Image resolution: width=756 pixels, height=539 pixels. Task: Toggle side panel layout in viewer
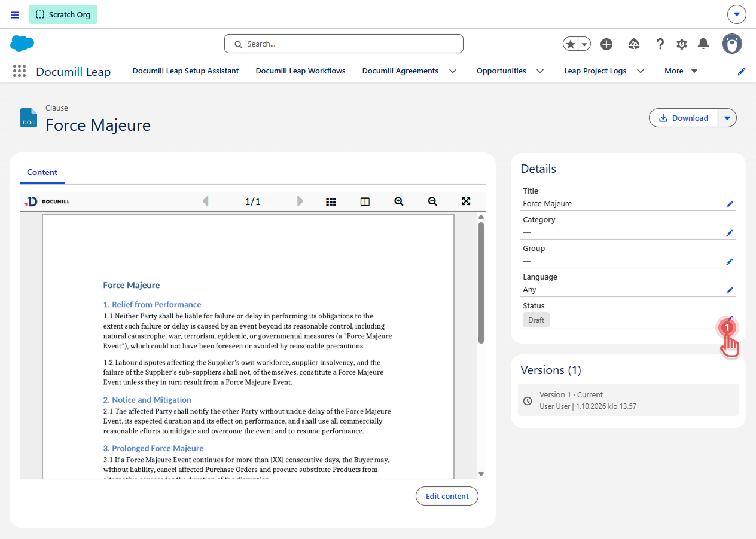click(x=365, y=201)
